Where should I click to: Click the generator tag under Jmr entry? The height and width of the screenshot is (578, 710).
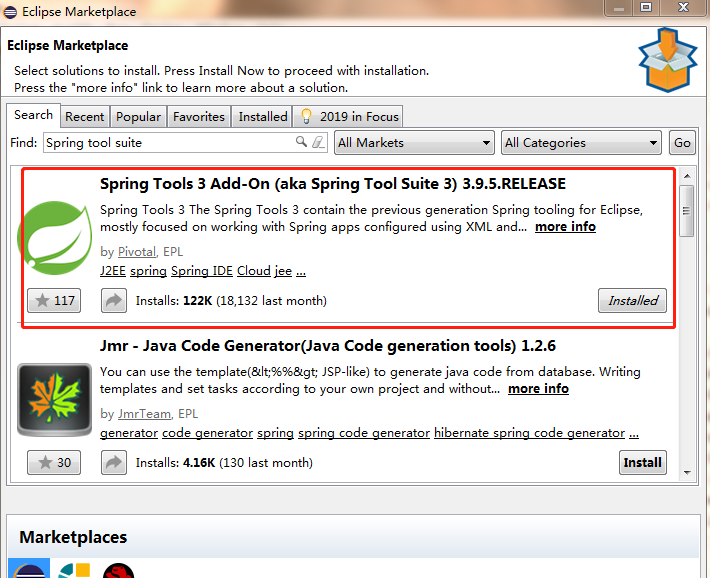point(129,433)
